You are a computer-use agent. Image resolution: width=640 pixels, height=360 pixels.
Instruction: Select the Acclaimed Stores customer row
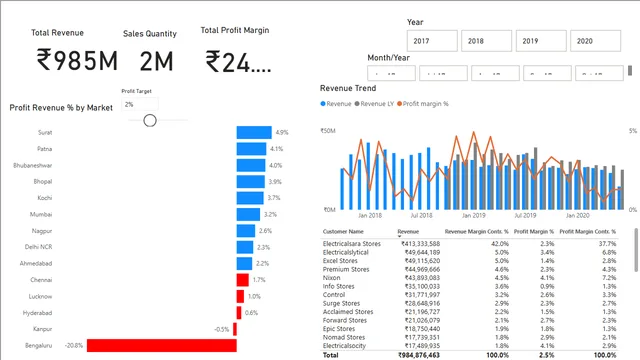coord(469,312)
